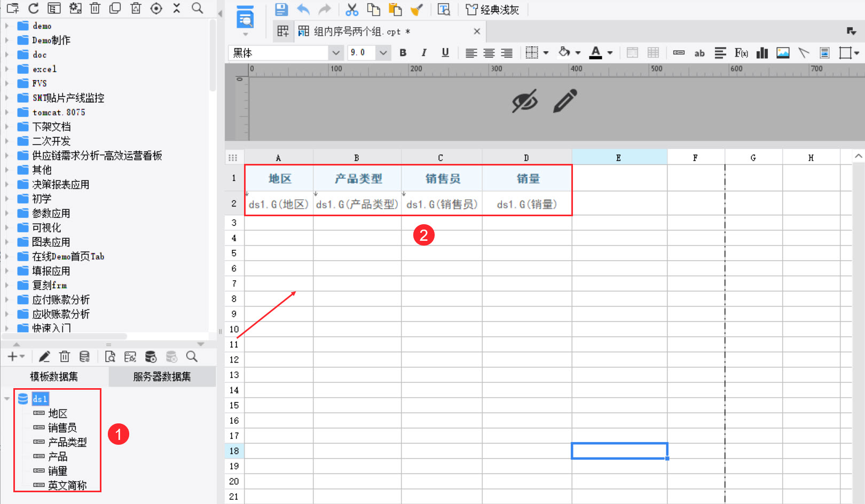Expand the demo folder
Viewport: 865px width, 504px height.
tap(6, 26)
